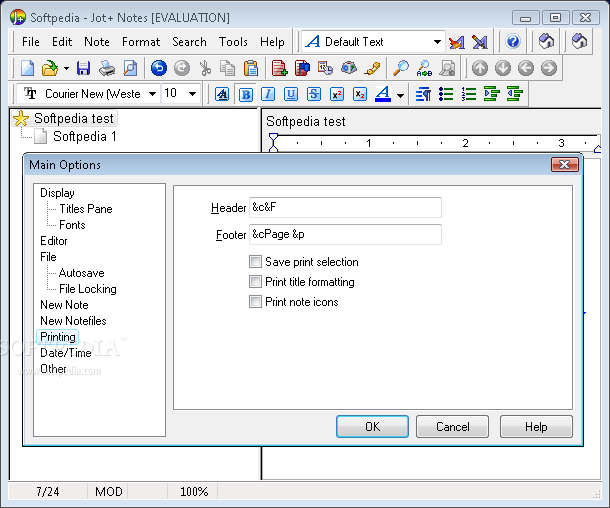Viewport: 610px width, 508px height.
Task: Open the dropdown arrow beside Open folder
Action: click(x=66, y=68)
